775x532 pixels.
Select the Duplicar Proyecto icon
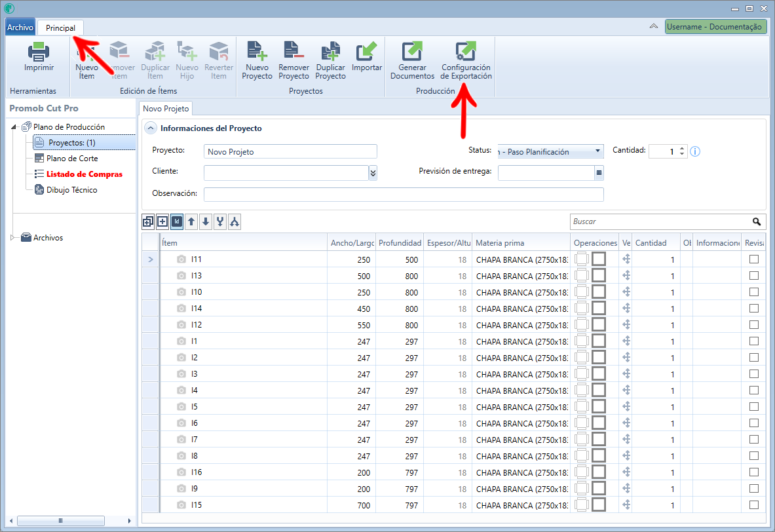coord(330,51)
